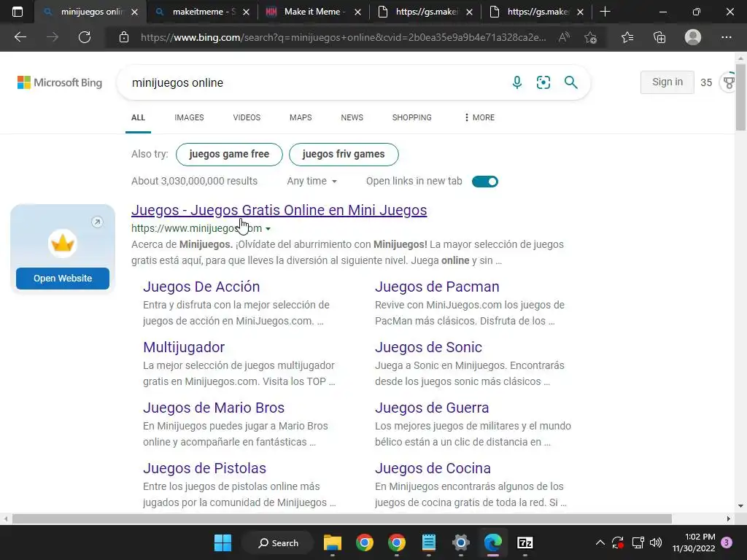Open the Juegos de Sonic link
Screen dimensions: 747x560
[x=428, y=347]
